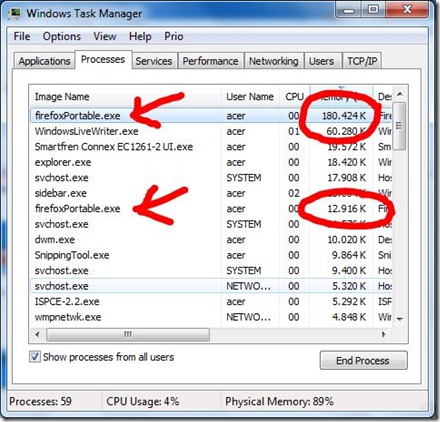Open the TCP/IP tab

362,61
